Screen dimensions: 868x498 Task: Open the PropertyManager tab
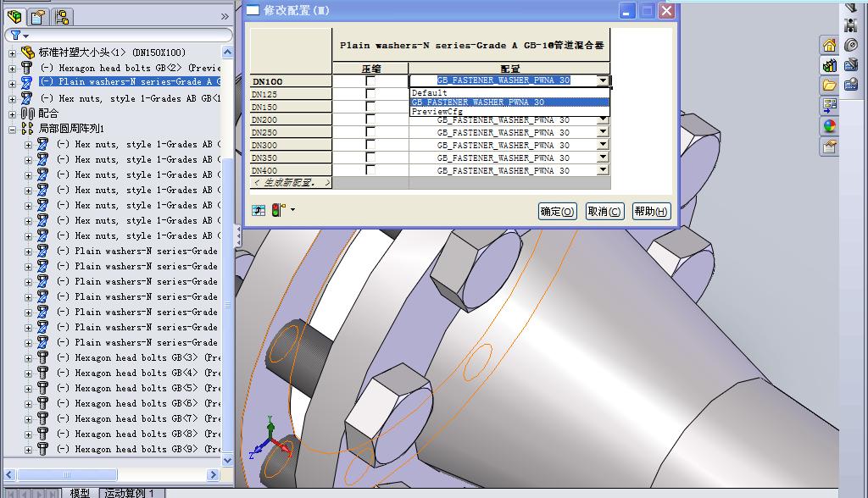click(38, 17)
